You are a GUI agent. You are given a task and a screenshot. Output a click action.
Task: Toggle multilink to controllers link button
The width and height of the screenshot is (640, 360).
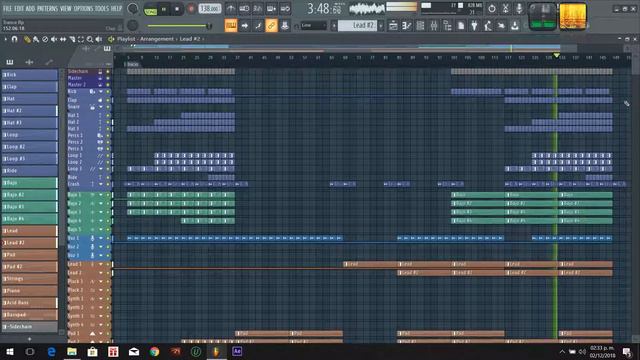click(x=271, y=26)
